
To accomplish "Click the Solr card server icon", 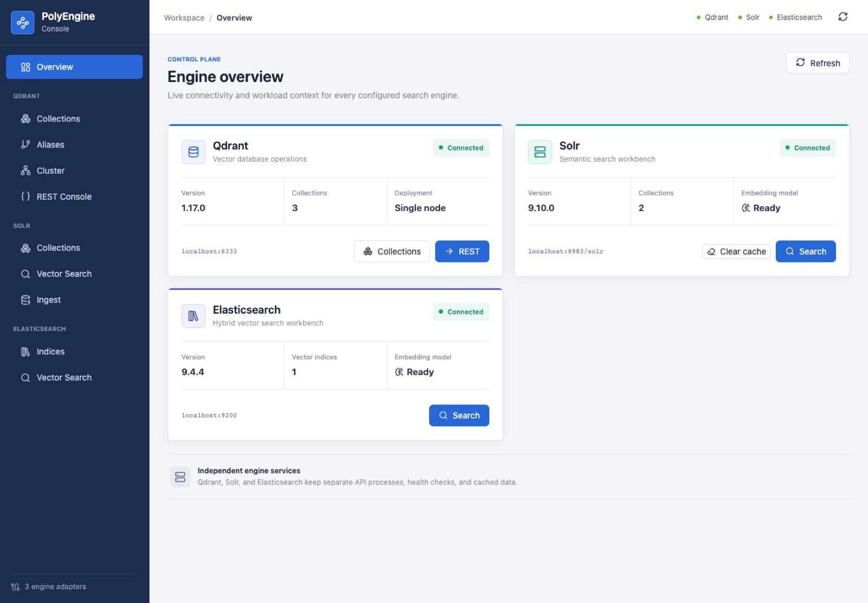I will click(x=540, y=152).
